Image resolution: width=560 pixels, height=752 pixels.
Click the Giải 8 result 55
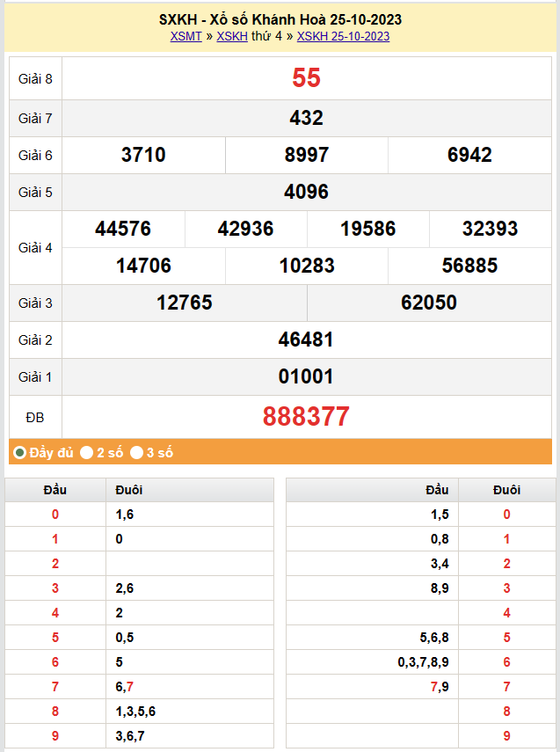[x=306, y=78]
